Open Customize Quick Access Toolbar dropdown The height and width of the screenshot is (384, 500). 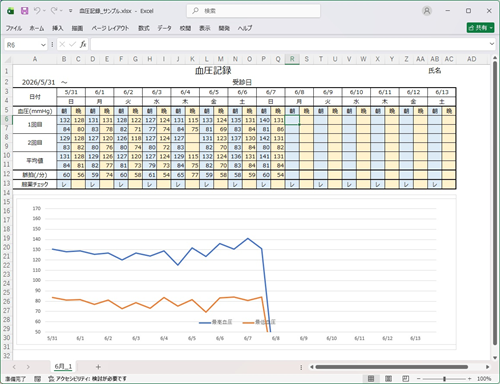click(x=70, y=11)
